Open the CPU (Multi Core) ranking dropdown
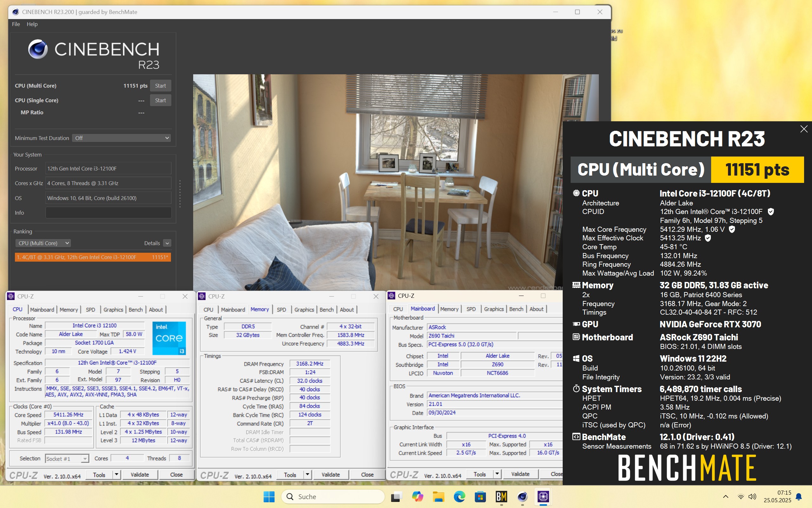The height and width of the screenshot is (508, 812). [x=43, y=243]
